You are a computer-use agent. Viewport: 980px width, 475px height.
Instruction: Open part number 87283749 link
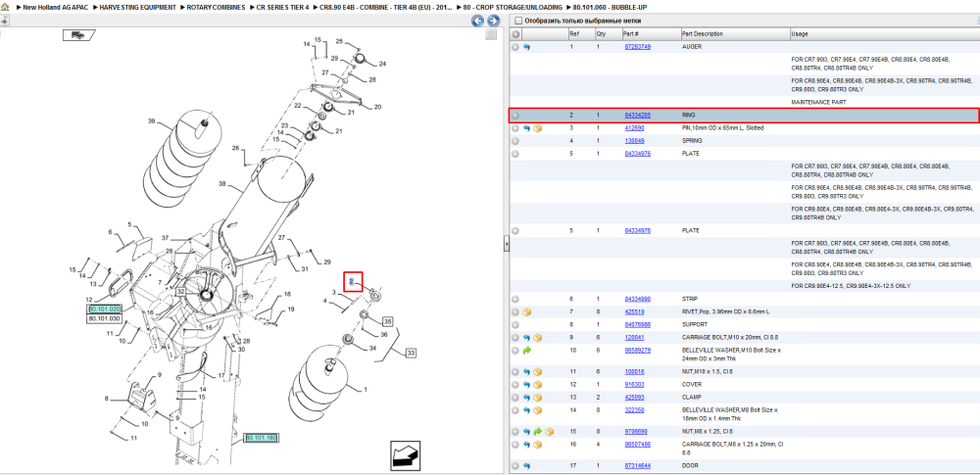(x=638, y=47)
